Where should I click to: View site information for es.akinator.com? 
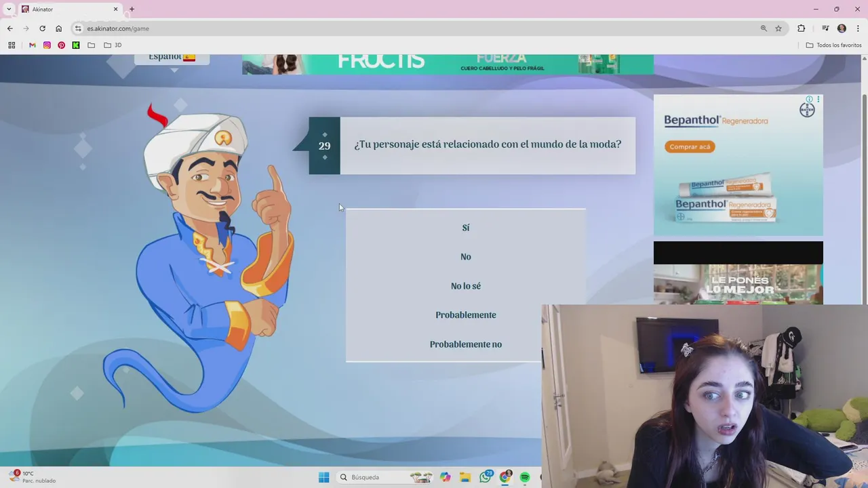pos(78,28)
